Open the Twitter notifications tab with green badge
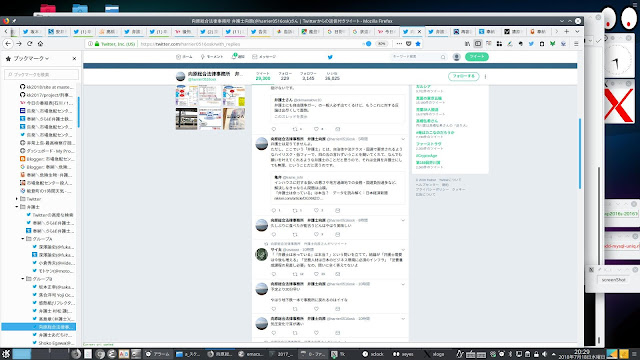The width and height of the screenshot is (640, 360). [238, 56]
